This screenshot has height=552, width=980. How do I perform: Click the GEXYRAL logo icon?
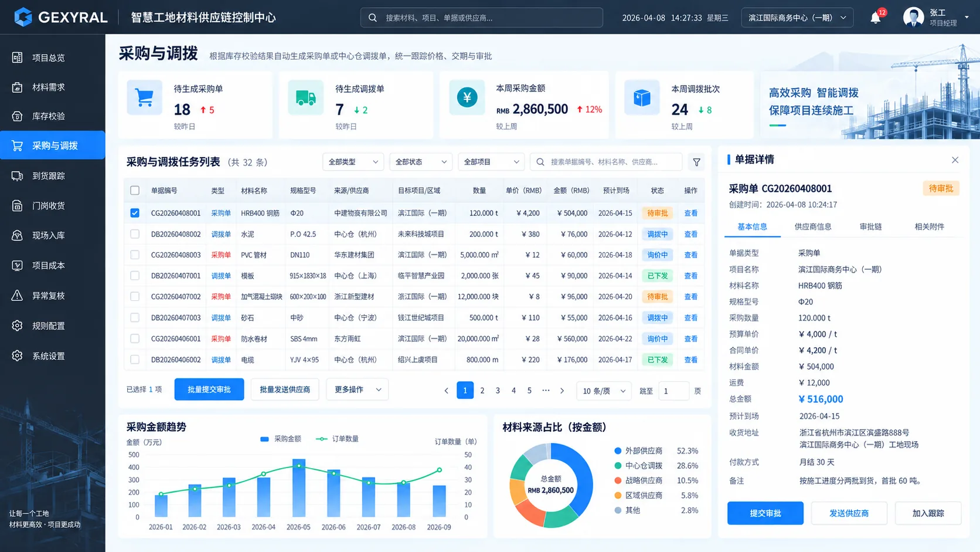tap(23, 17)
